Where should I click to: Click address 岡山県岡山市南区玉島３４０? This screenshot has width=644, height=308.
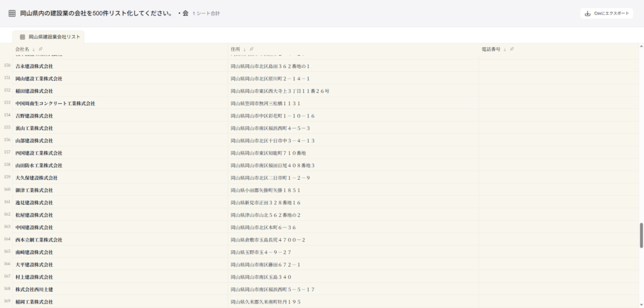coord(261,277)
